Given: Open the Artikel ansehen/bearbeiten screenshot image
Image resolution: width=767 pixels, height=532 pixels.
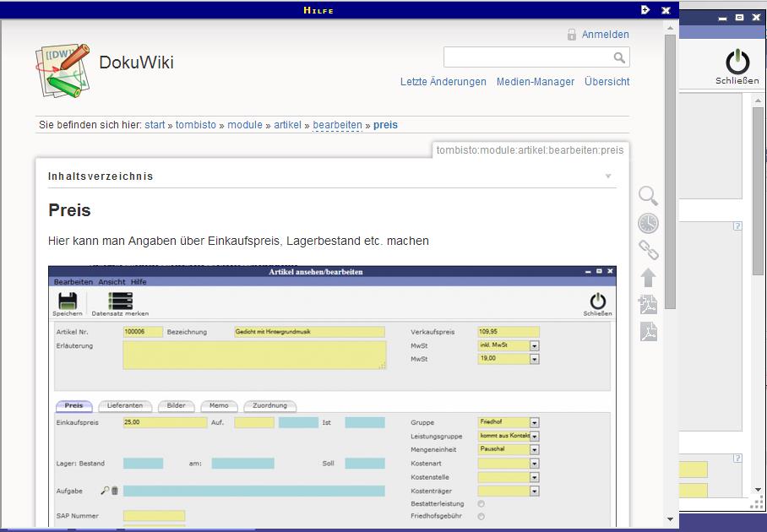Looking at the screenshot, I should click(332, 397).
